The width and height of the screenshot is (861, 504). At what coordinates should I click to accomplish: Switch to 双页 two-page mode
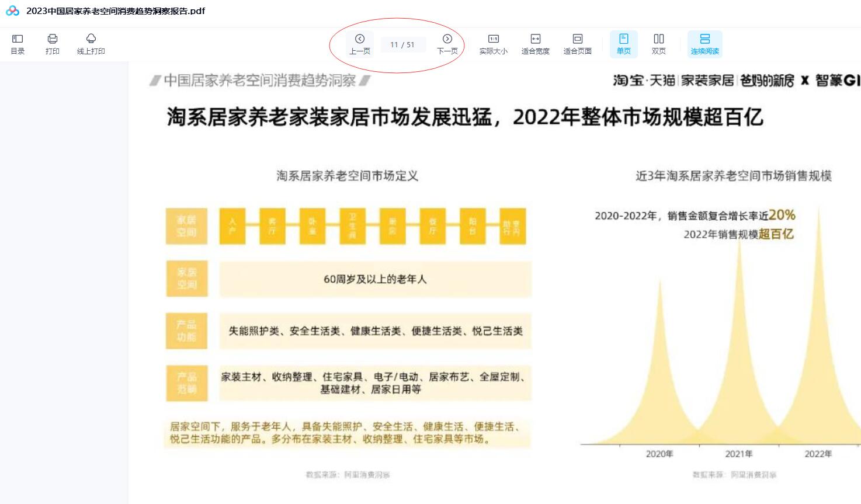coord(659,44)
